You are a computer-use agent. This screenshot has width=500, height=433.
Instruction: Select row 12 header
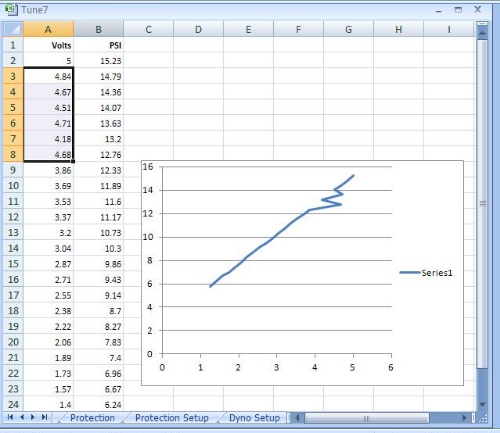pyautogui.click(x=13, y=217)
